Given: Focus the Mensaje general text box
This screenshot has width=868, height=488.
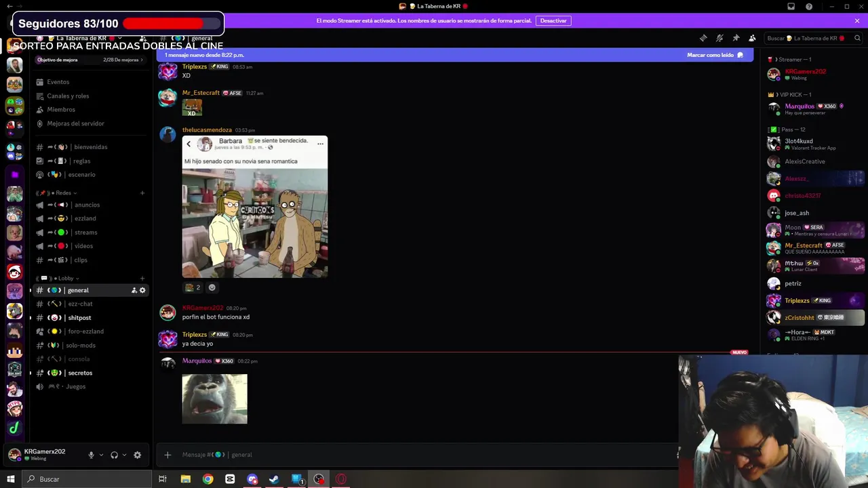Looking at the screenshot, I should [x=427, y=455].
